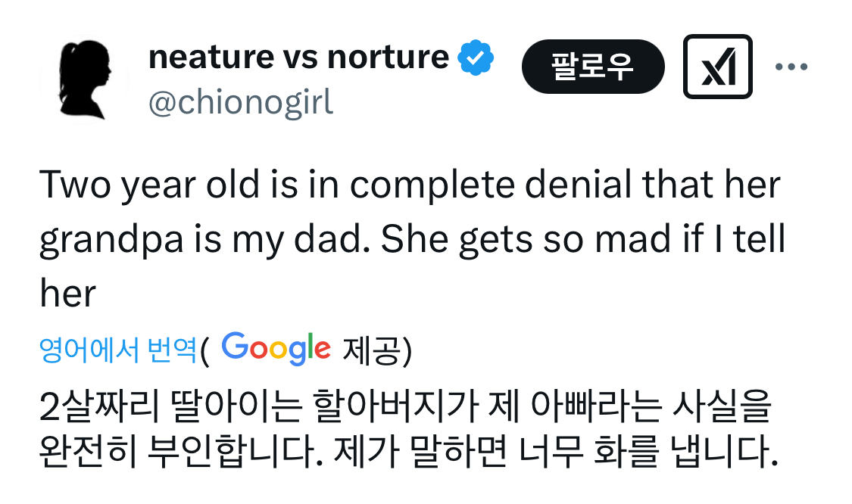Open the three-dot more options menu
The width and height of the screenshot is (852, 504).
[791, 67]
